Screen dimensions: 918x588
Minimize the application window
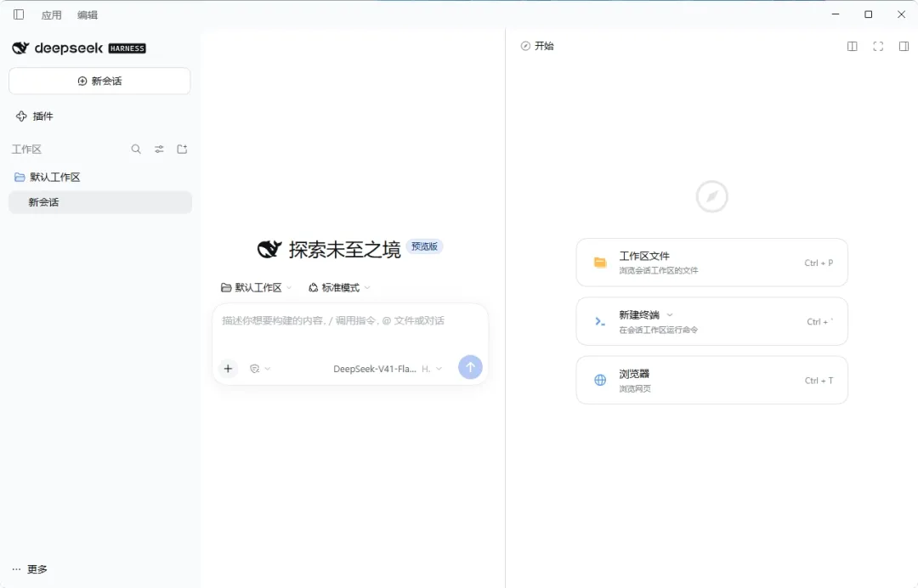tap(836, 14)
